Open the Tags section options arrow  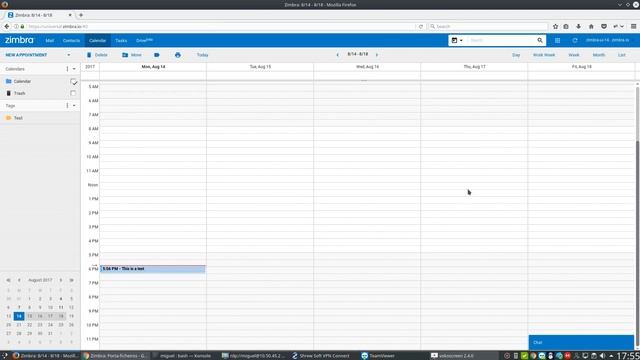pos(74,106)
